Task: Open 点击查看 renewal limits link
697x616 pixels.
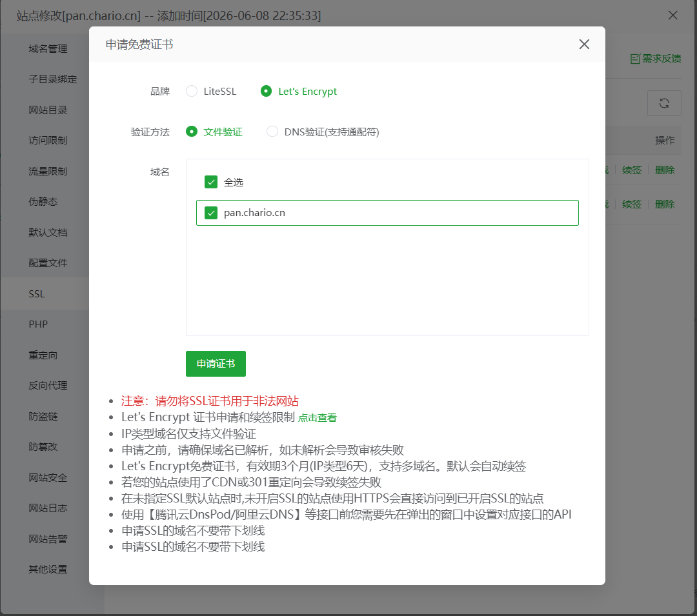Action: point(318,417)
